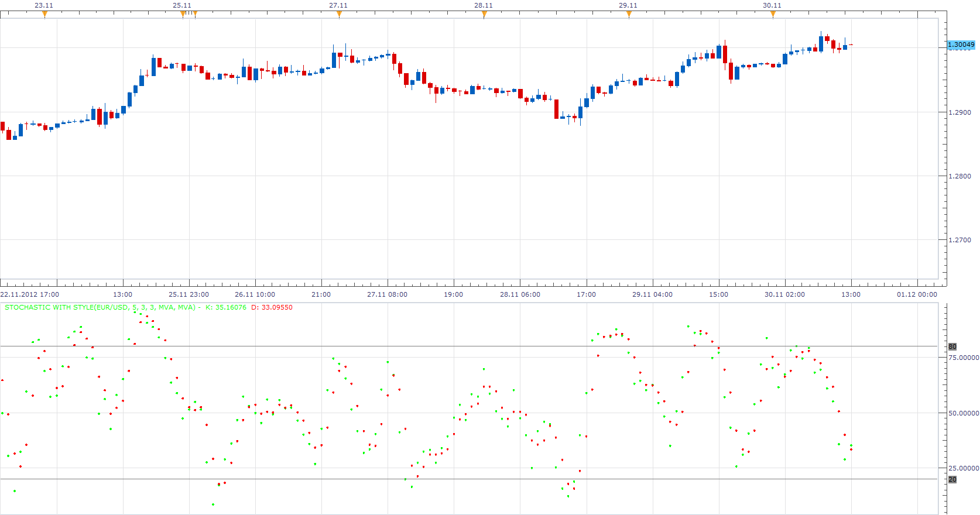Image resolution: width=980 pixels, height=515 pixels.
Task: Select the 01.12 00:00 time label
Action: pos(917,294)
